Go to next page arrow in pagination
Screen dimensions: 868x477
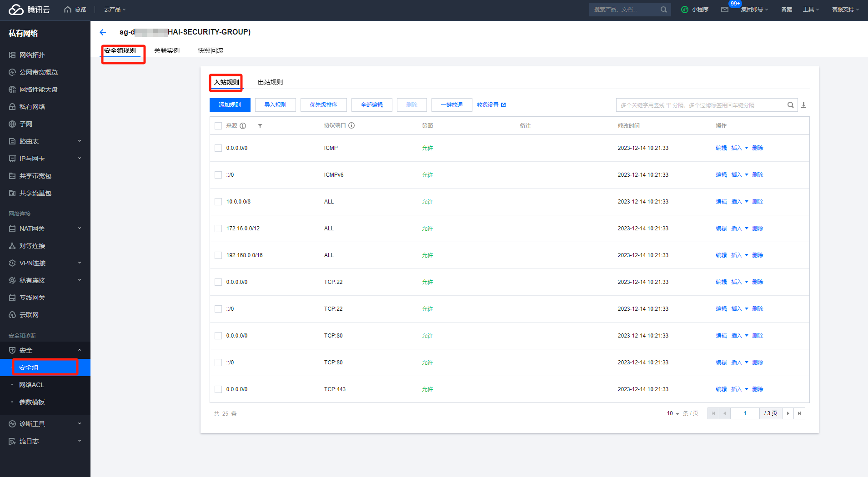(788, 413)
